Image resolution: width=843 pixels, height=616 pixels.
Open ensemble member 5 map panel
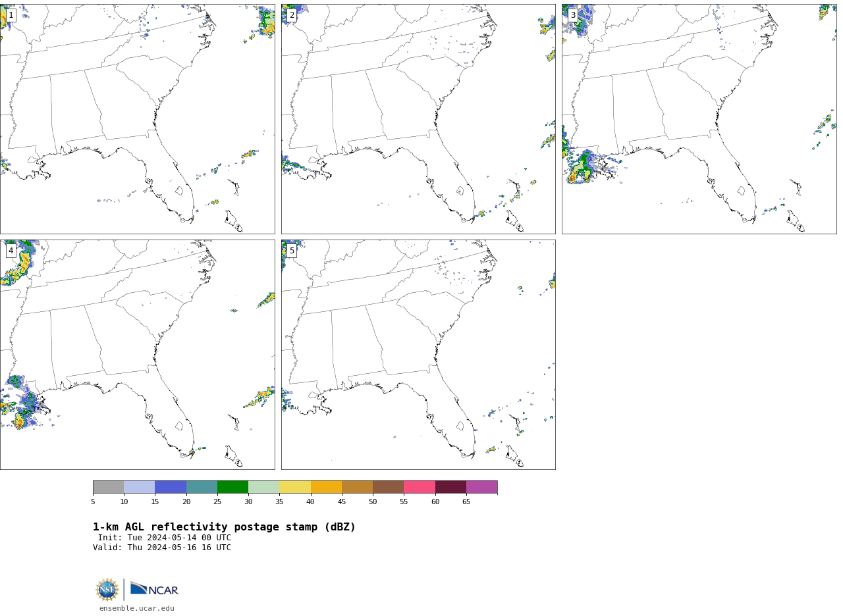coord(418,355)
